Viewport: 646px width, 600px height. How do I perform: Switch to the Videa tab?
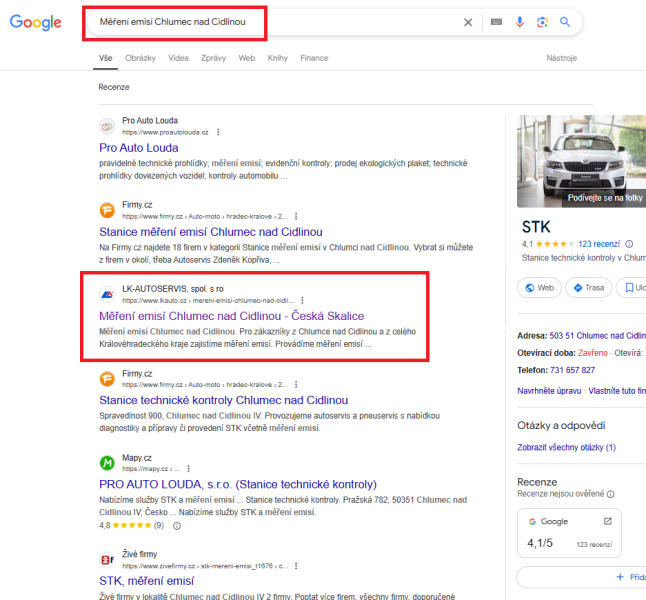coord(178,58)
